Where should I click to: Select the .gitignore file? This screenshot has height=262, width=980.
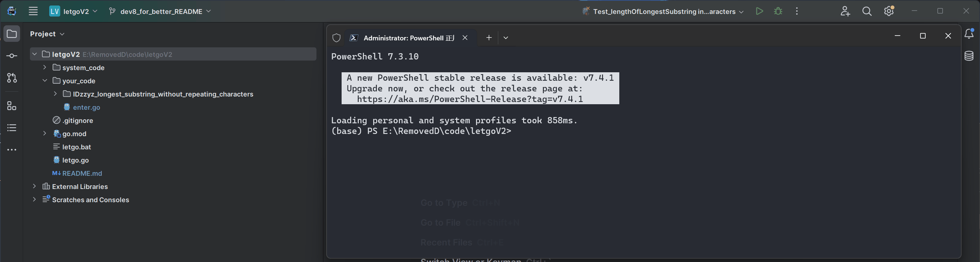(78, 121)
